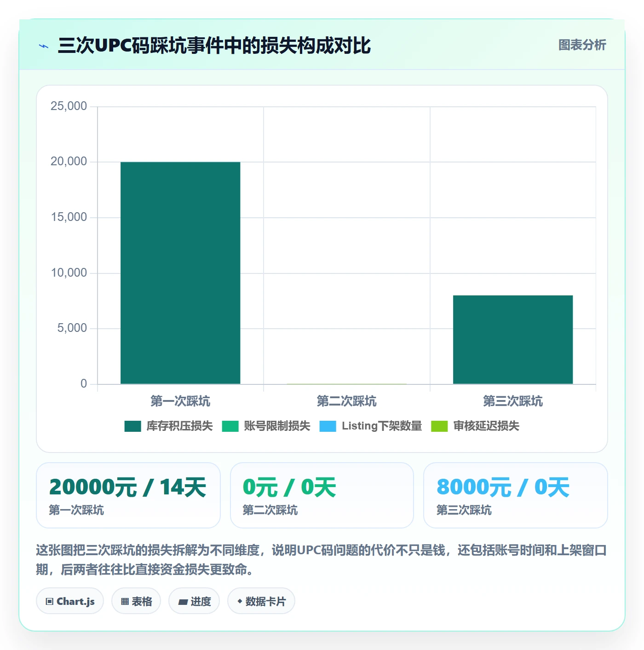644x650 pixels.
Task: Click the 20,000 y-axis value
Action: pyautogui.click(x=69, y=162)
